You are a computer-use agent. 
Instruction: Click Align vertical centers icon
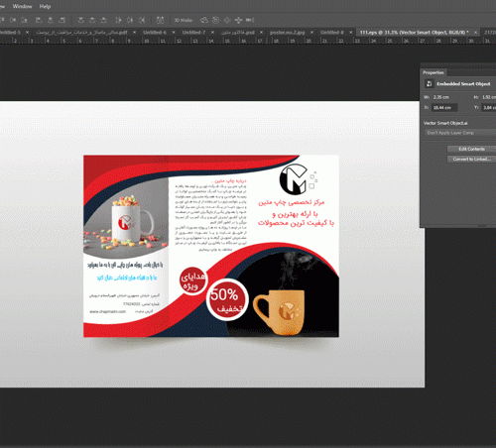tap(13, 20)
